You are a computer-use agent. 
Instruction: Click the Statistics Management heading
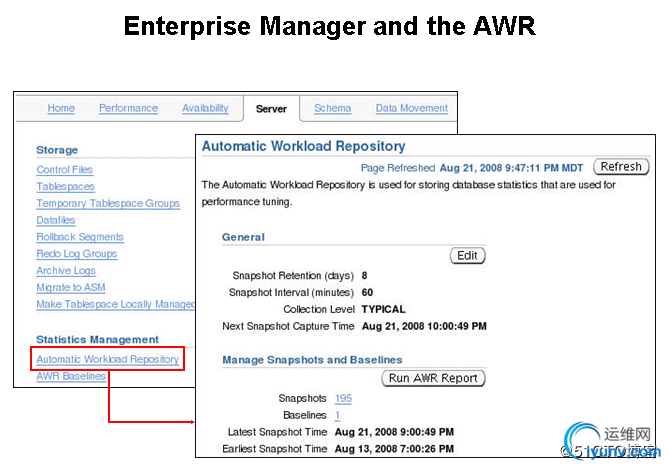point(97,340)
